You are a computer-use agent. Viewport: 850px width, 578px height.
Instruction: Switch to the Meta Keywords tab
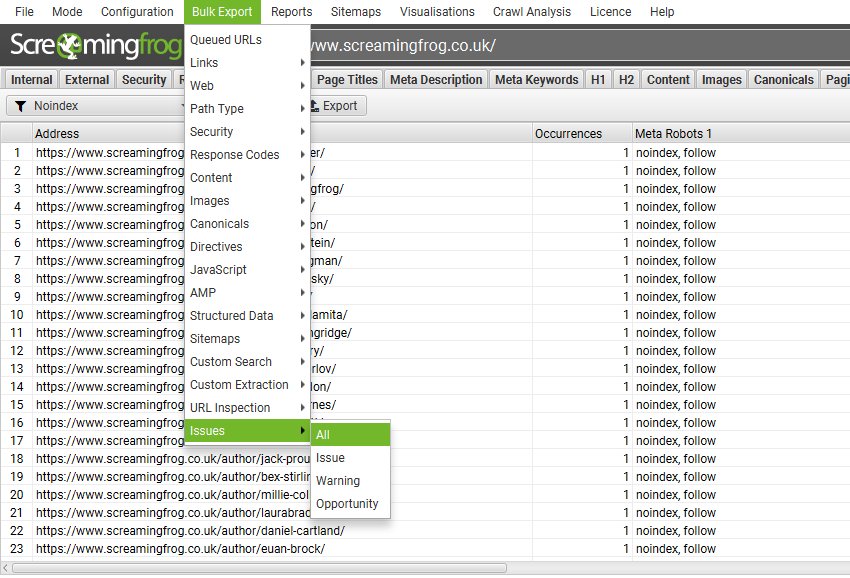[x=537, y=80]
